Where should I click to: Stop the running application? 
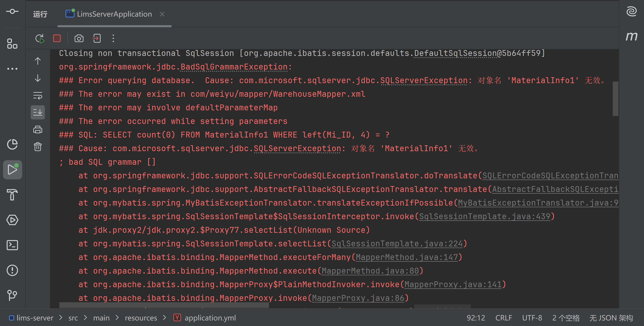point(57,38)
